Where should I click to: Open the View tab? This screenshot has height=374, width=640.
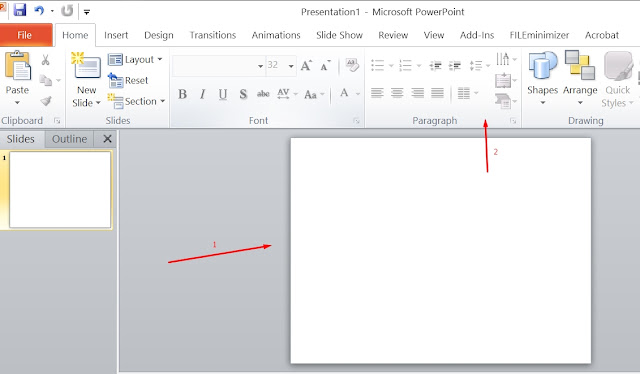pyautogui.click(x=433, y=35)
